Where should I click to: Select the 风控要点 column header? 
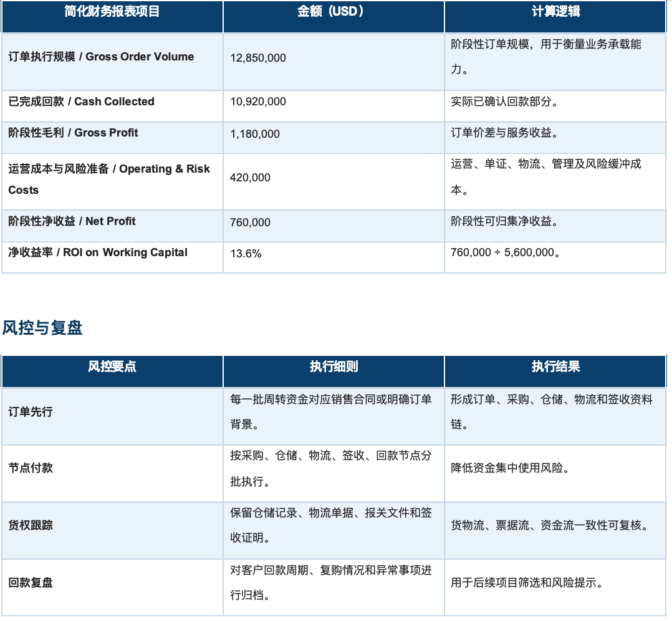[x=112, y=366]
